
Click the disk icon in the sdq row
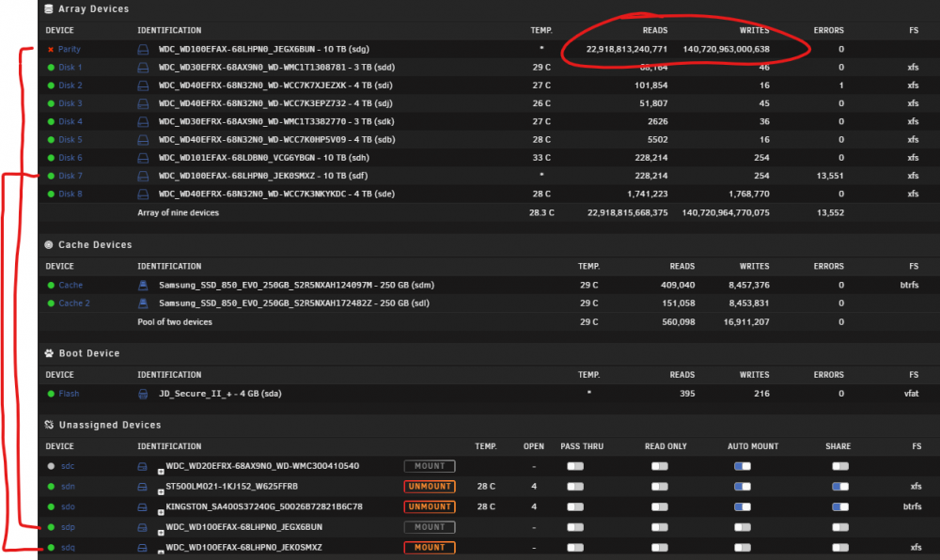coord(142,548)
